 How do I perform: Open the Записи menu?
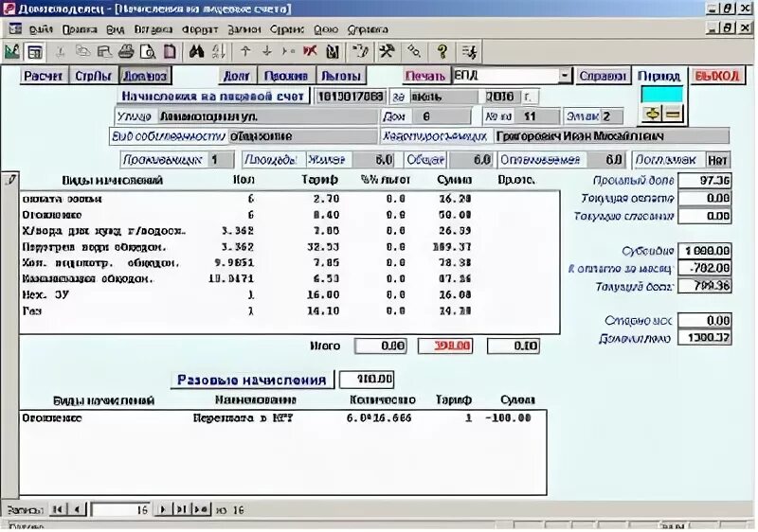244,30
